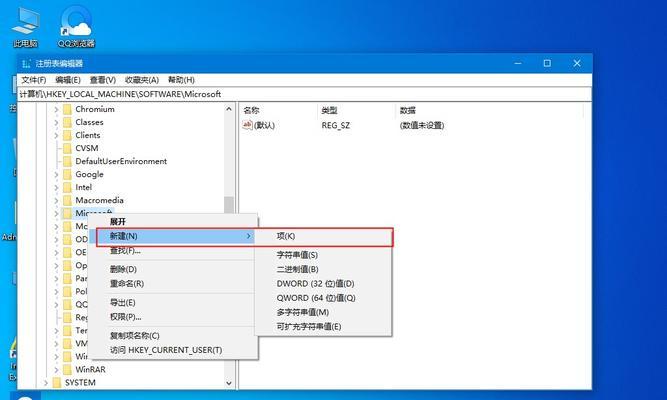Expand the Clients key
The image size is (667, 400).
(x=56, y=135)
